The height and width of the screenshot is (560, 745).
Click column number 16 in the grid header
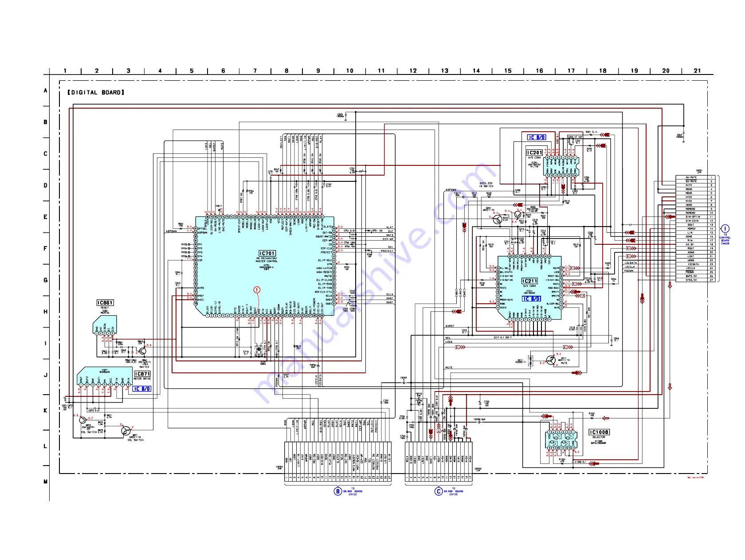tap(540, 70)
